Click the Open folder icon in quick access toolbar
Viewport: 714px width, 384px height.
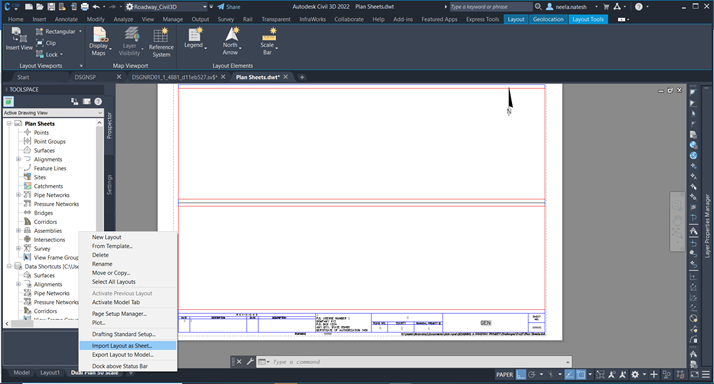40,7
